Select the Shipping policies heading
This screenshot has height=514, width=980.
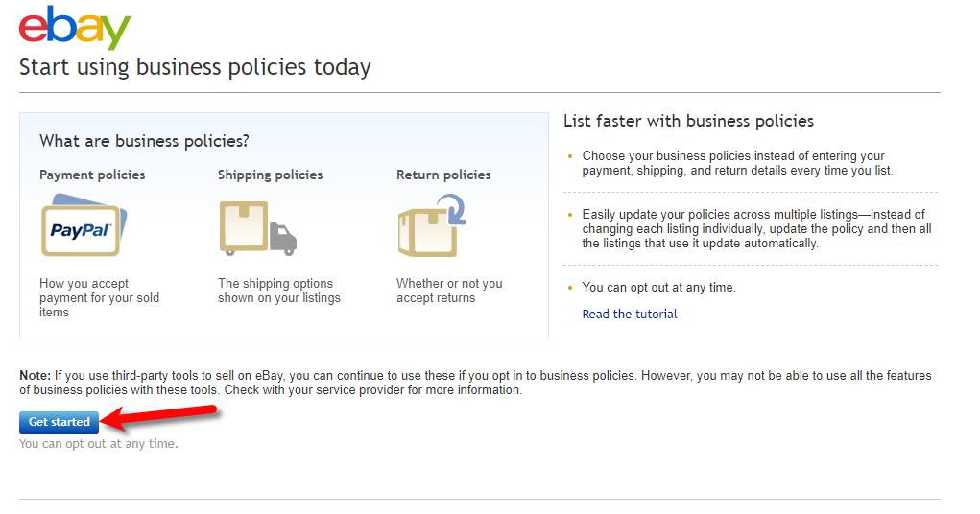(270, 175)
